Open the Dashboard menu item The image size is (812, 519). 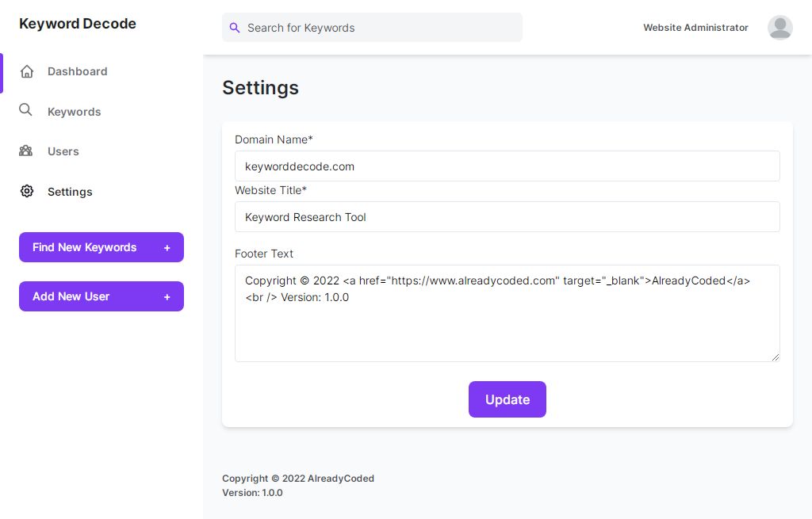tap(77, 71)
